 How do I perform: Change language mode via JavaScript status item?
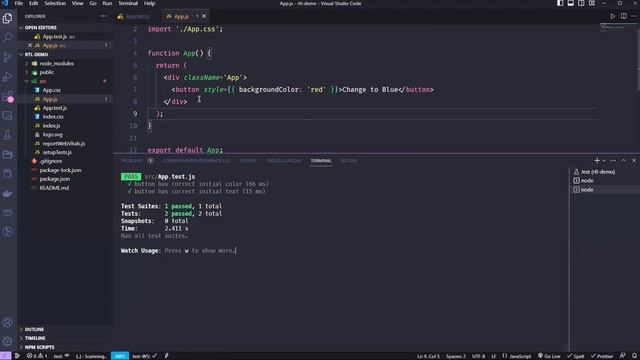point(517,356)
